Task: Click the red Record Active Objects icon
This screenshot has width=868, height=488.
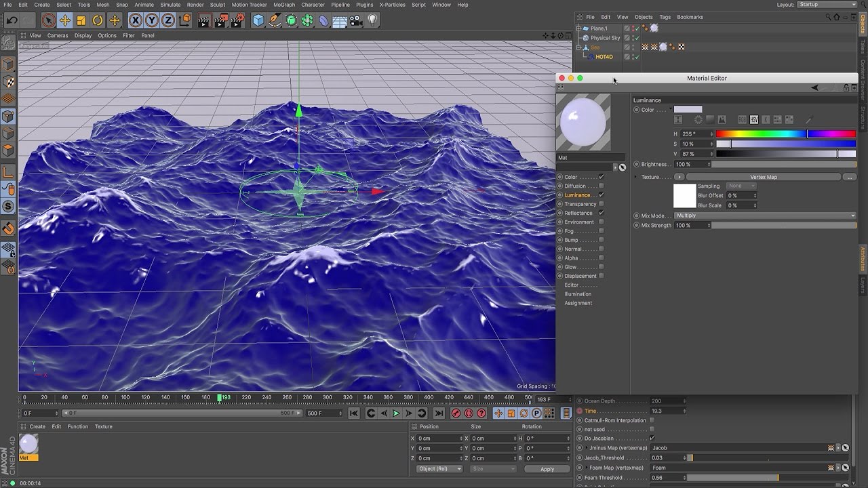Action: tap(456, 413)
